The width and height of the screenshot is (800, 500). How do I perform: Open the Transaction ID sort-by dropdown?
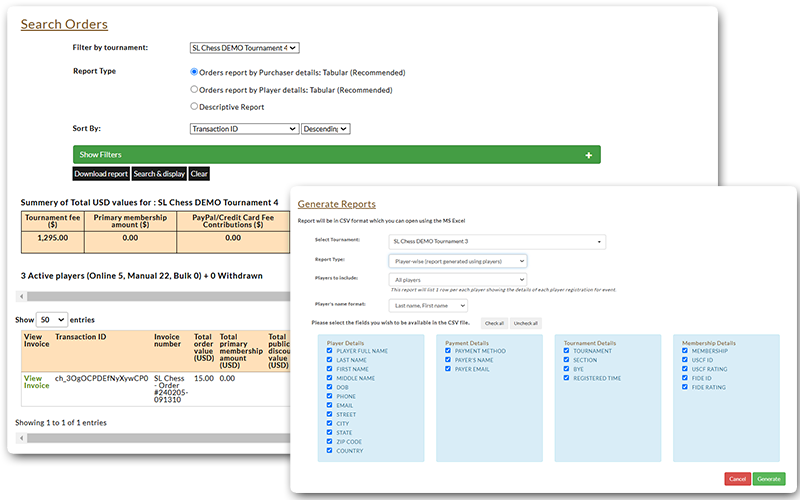(244, 129)
